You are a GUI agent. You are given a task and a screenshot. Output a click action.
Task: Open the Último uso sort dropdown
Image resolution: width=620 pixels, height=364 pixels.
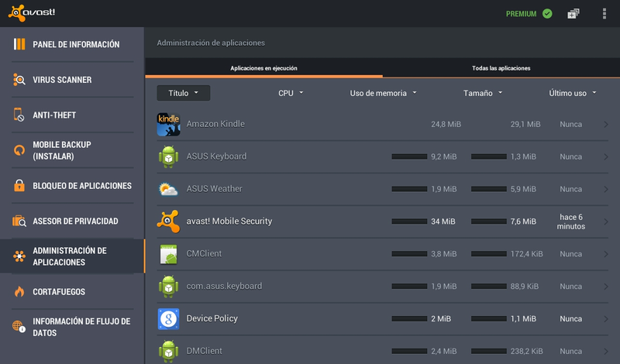pos(573,93)
